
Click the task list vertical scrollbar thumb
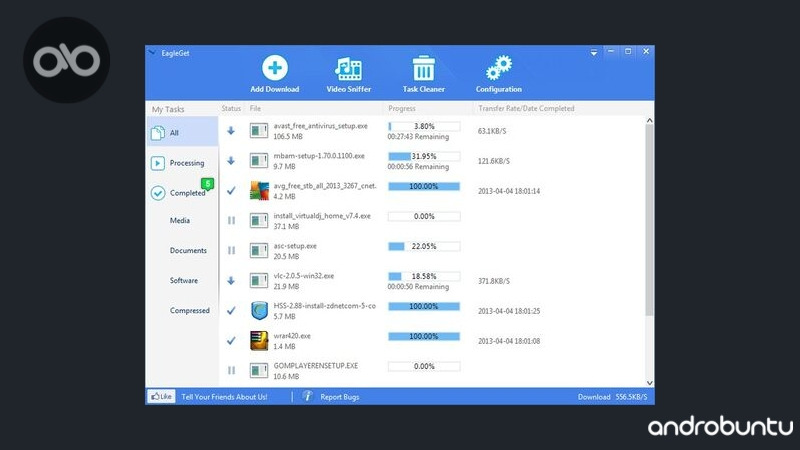649,220
